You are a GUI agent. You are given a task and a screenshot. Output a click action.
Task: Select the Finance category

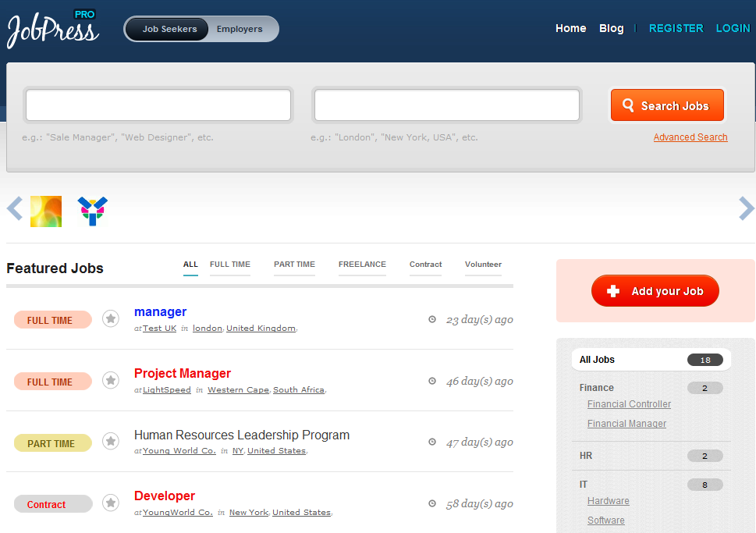click(596, 388)
